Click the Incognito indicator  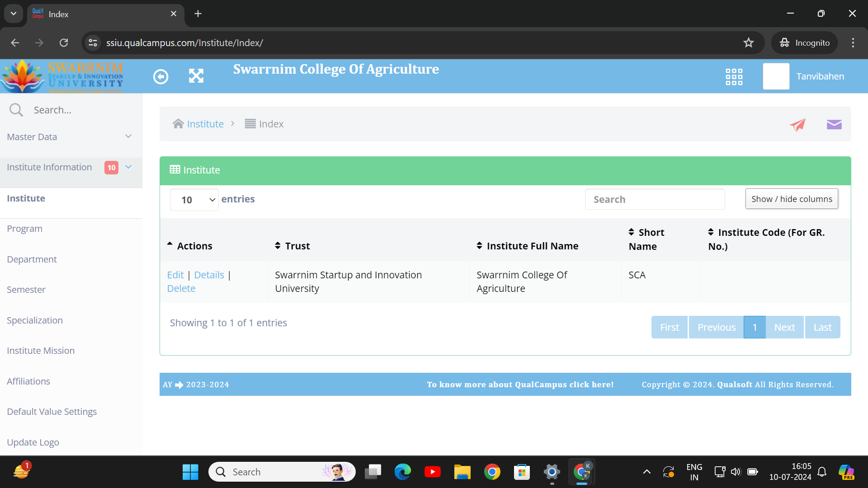click(x=805, y=42)
